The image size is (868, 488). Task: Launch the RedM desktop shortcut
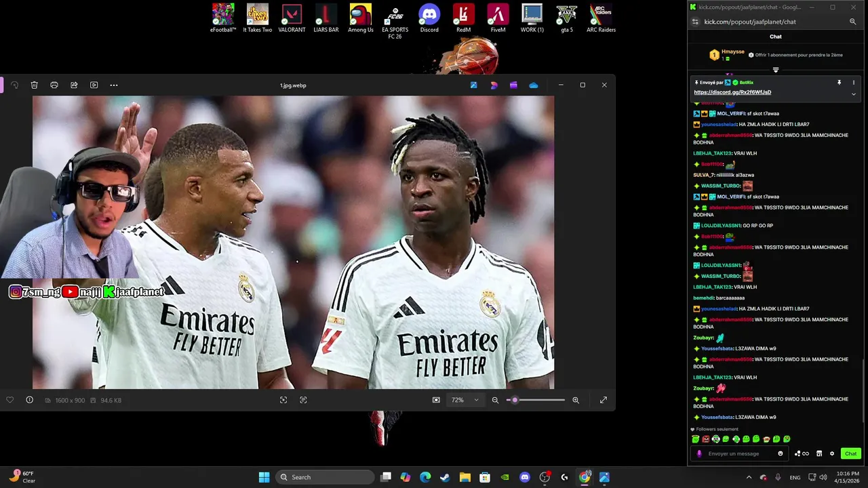coord(463,18)
